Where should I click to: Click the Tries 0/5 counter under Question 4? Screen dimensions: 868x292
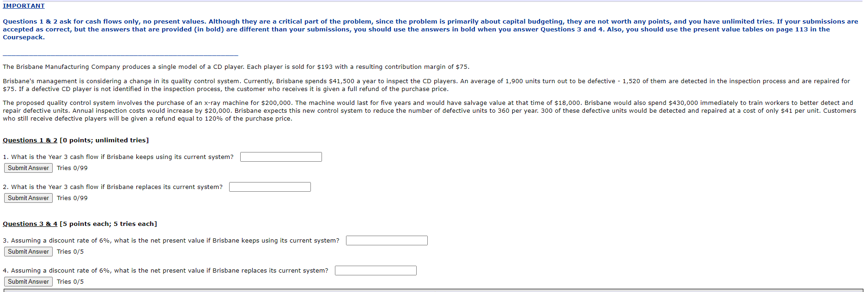(x=70, y=281)
